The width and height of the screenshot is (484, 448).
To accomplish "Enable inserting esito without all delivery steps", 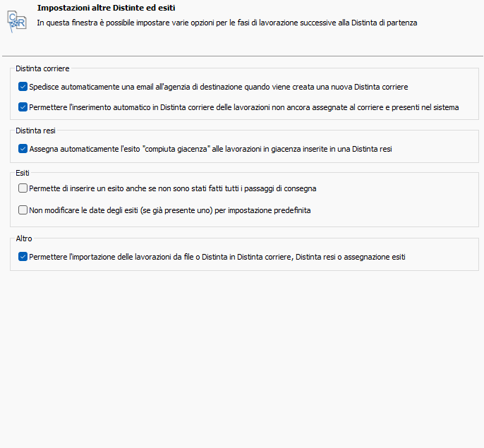I will [x=23, y=188].
